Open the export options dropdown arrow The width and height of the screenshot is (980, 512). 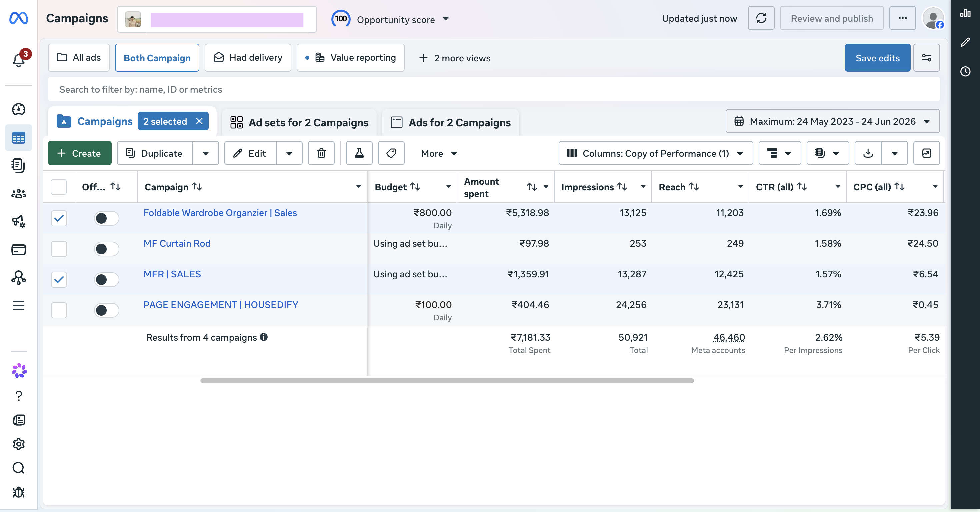[894, 153]
